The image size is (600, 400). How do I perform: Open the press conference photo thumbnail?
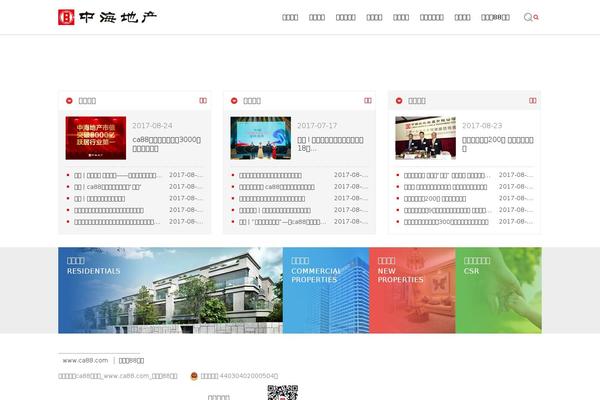426,138
